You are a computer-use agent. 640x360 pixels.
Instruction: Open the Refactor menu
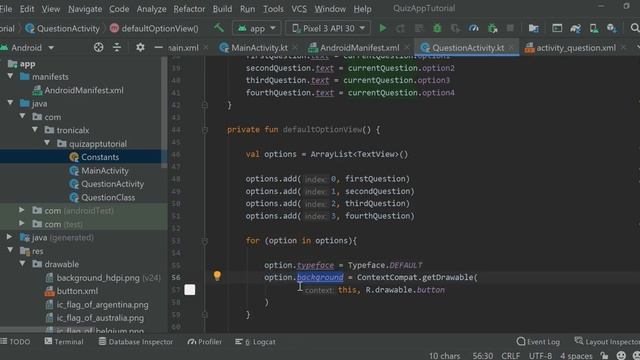189,9
